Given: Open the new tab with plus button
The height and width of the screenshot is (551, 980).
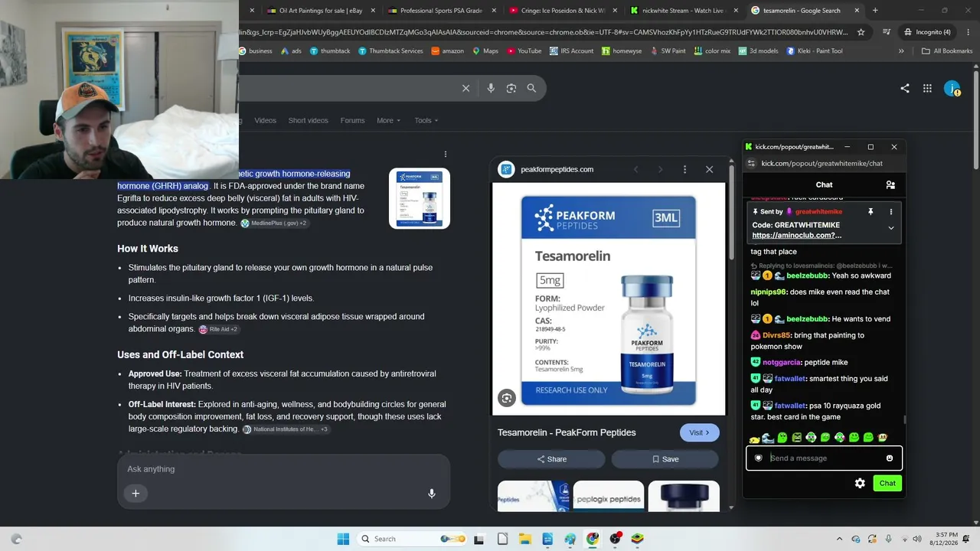Looking at the screenshot, I should point(875,11).
